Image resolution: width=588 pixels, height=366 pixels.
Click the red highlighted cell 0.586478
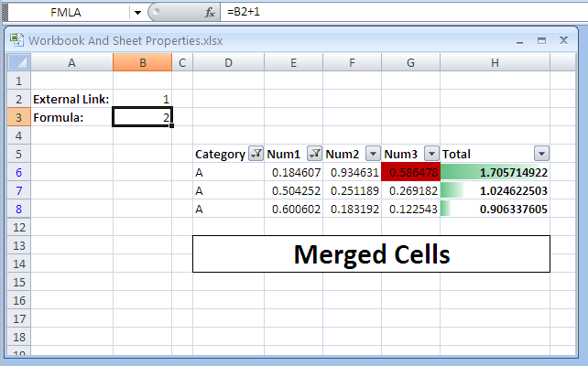coord(410,172)
